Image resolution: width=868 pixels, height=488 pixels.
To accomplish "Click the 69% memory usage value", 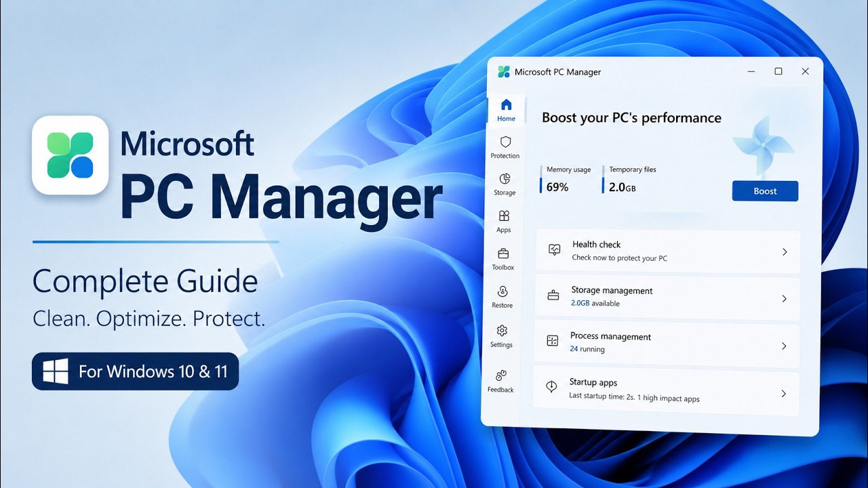I will click(x=557, y=187).
